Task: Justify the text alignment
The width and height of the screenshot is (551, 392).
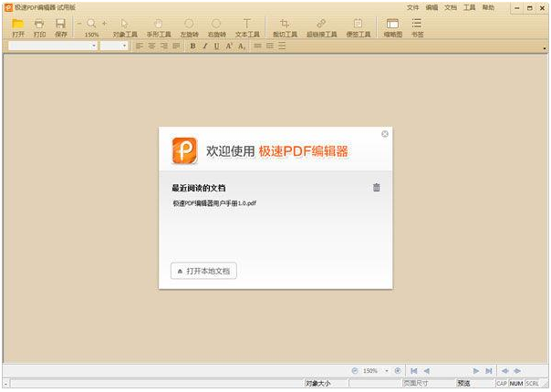Action: tap(176, 46)
